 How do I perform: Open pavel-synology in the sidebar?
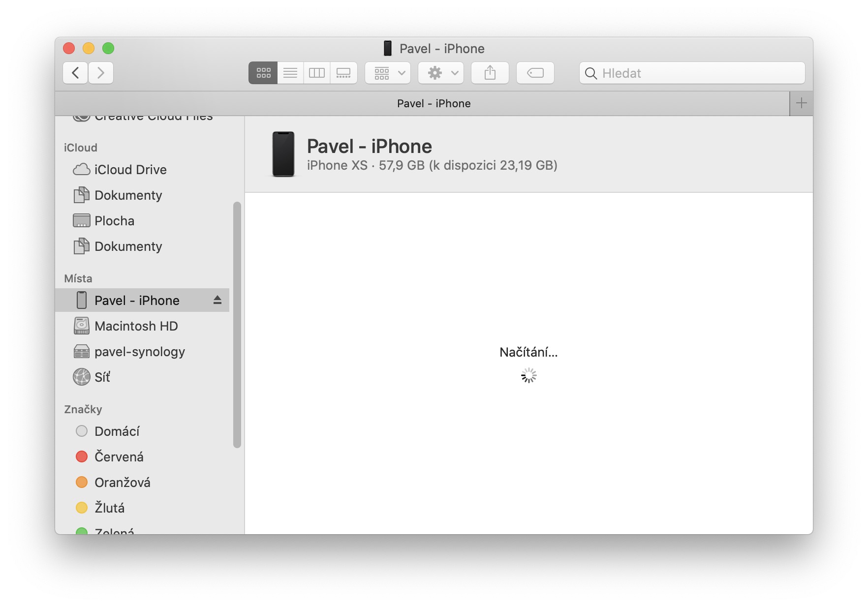tap(142, 352)
